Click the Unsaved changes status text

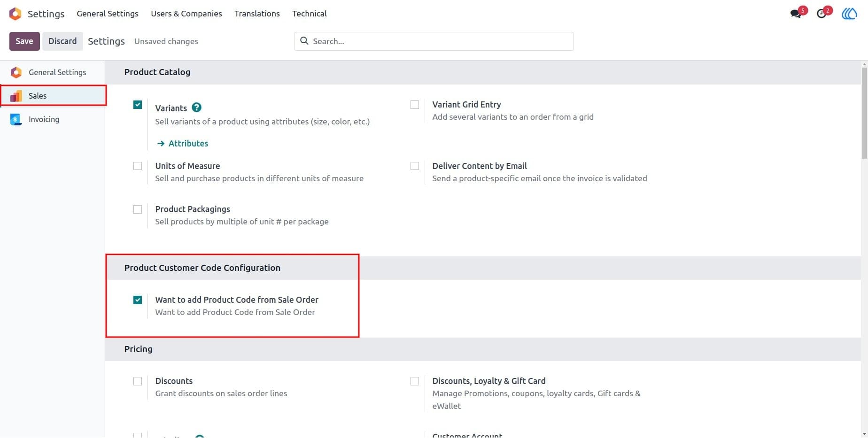pos(166,41)
